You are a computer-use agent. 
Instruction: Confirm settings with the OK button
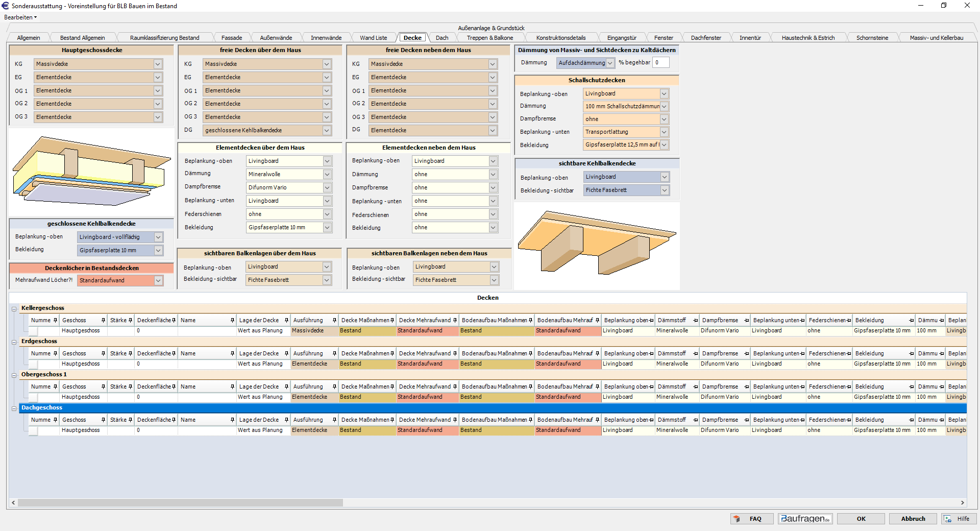pyautogui.click(x=861, y=518)
